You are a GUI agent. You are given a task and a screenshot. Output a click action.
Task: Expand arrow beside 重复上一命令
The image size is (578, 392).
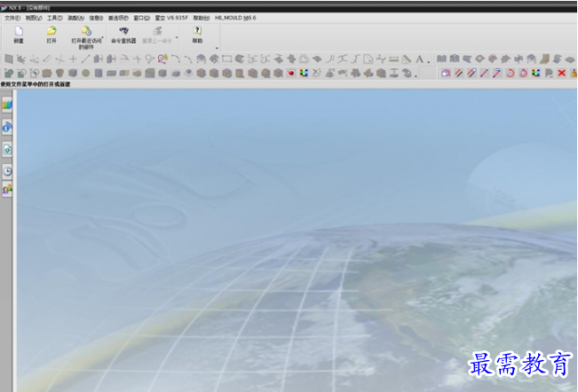(177, 37)
